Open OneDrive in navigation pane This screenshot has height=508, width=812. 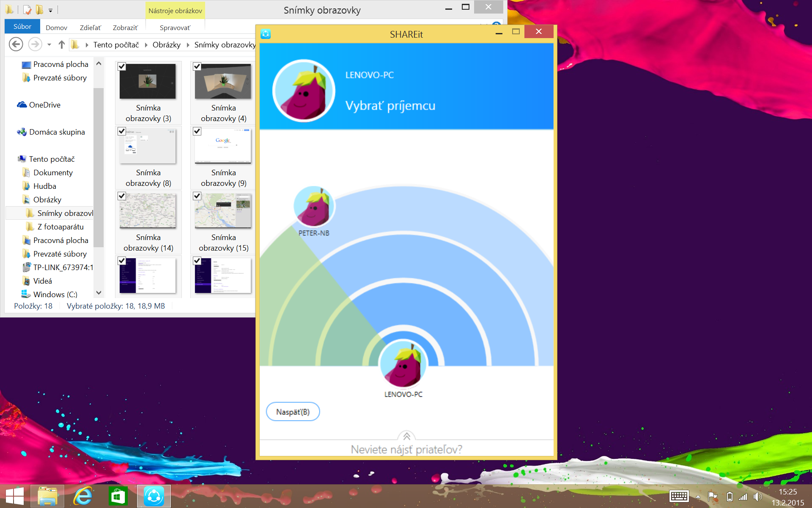pyautogui.click(x=39, y=105)
